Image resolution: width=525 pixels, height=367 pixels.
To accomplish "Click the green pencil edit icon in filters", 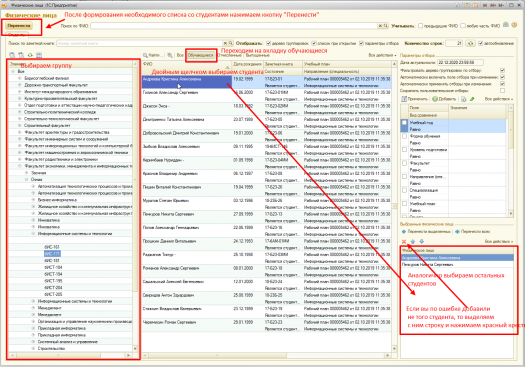I will click(472, 99).
